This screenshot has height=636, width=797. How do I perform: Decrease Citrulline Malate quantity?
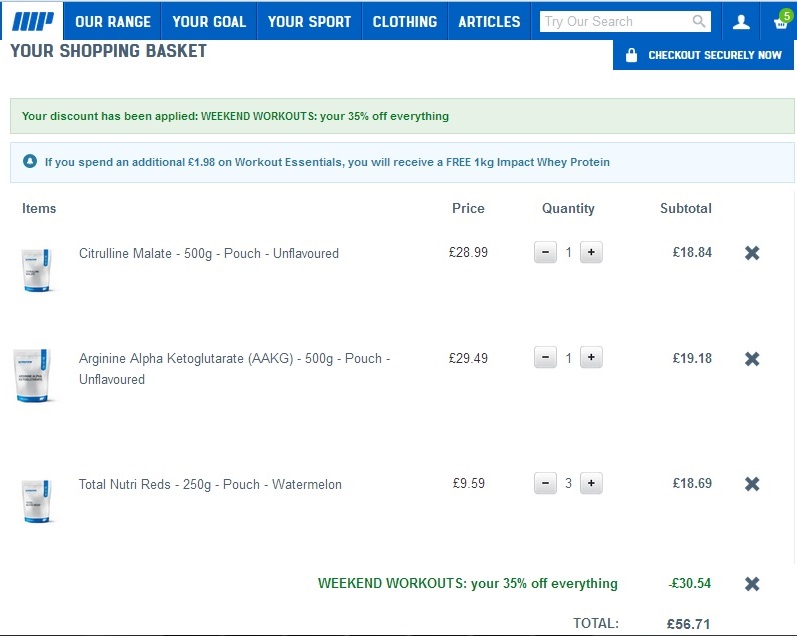coord(545,253)
